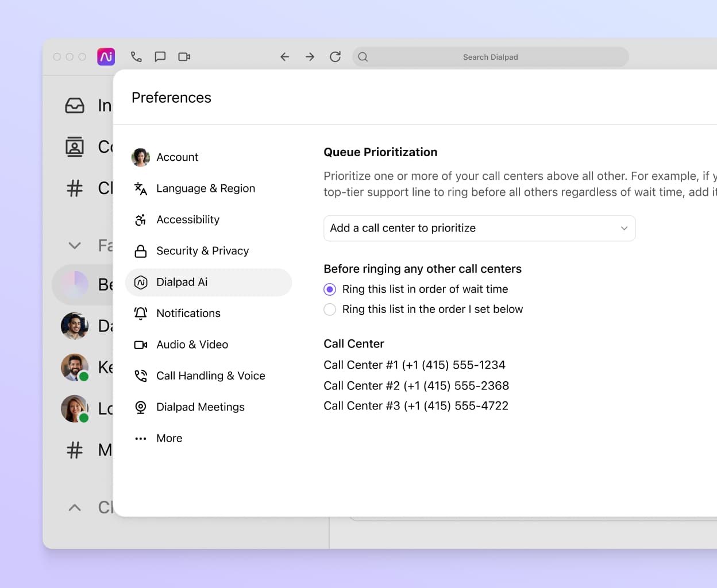The height and width of the screenshot is (588, 717).
Task: Open the Contacts address book icon
Action: pos(75,146)
